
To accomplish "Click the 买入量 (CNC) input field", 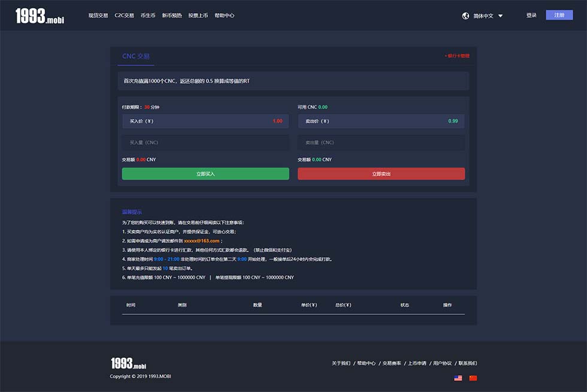I will [205, 142].
